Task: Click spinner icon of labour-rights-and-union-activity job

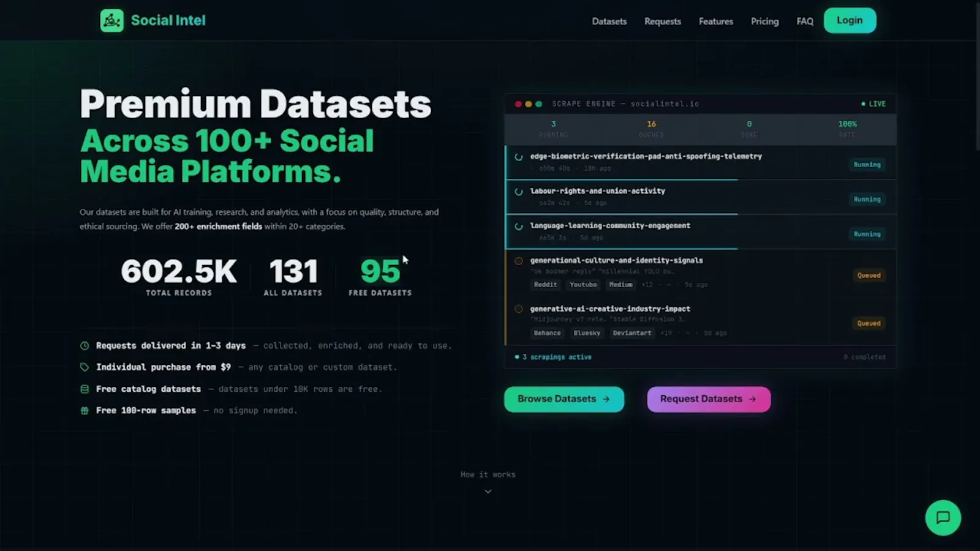Action: pos(519,192)
